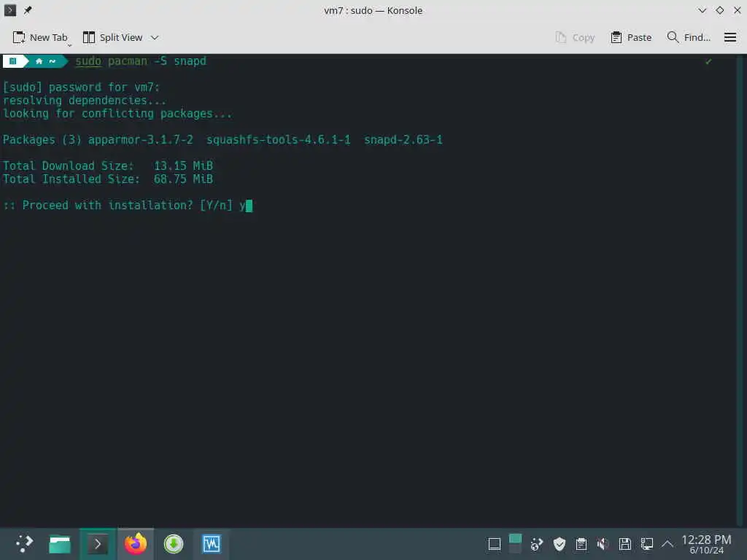
Task: Open the hamburger menu
Action: pyautogui.click(x=729, y=38)
